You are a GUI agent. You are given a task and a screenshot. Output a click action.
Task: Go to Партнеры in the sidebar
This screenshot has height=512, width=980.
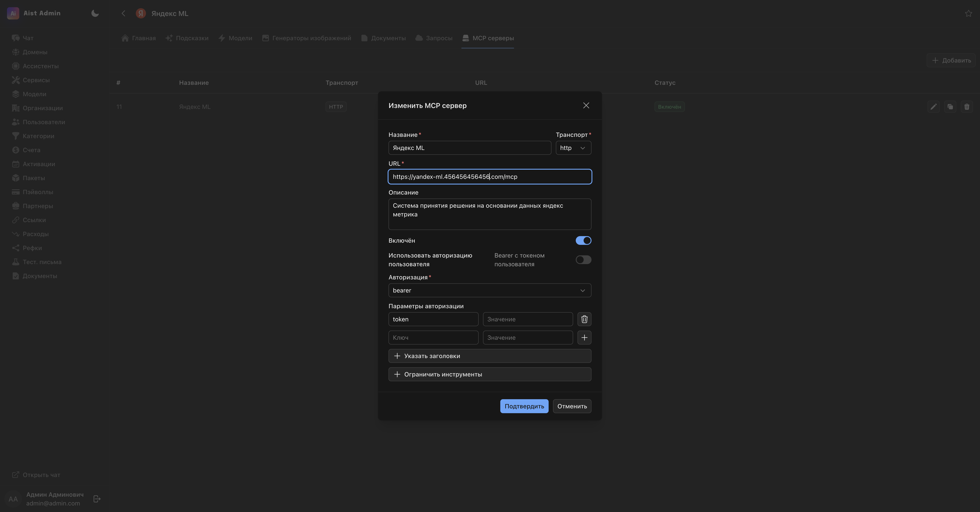coord(32,206)
